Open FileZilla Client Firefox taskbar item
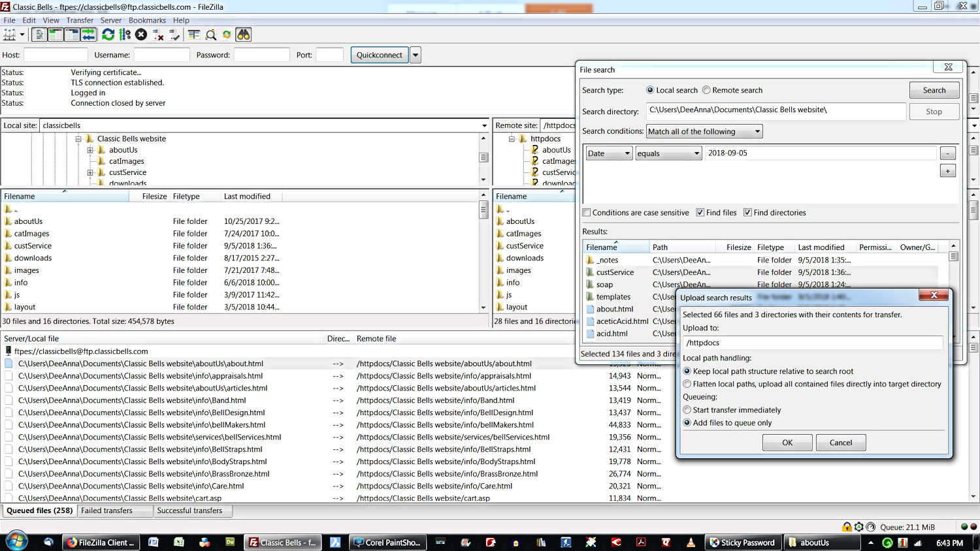 point(101,543)
